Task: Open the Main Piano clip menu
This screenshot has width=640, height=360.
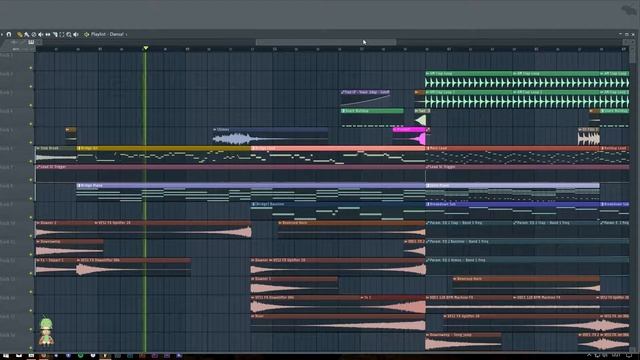Action: click(x=427, y=186)
